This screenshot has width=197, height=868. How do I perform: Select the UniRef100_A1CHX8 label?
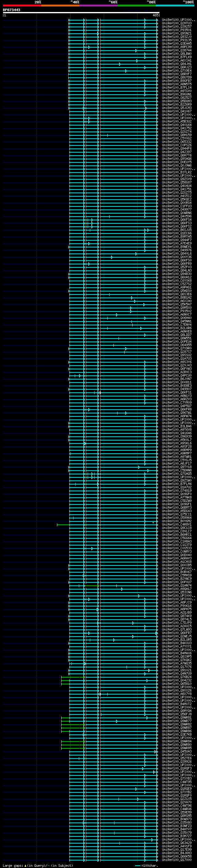pos(177,562)
